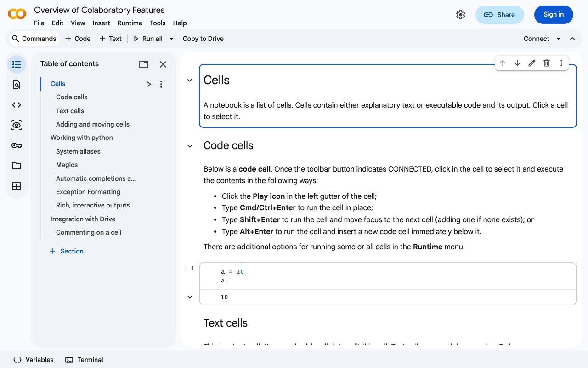Select the Text cells heading in notebook
The image size is (588, 368).
(x=226, y=323)
